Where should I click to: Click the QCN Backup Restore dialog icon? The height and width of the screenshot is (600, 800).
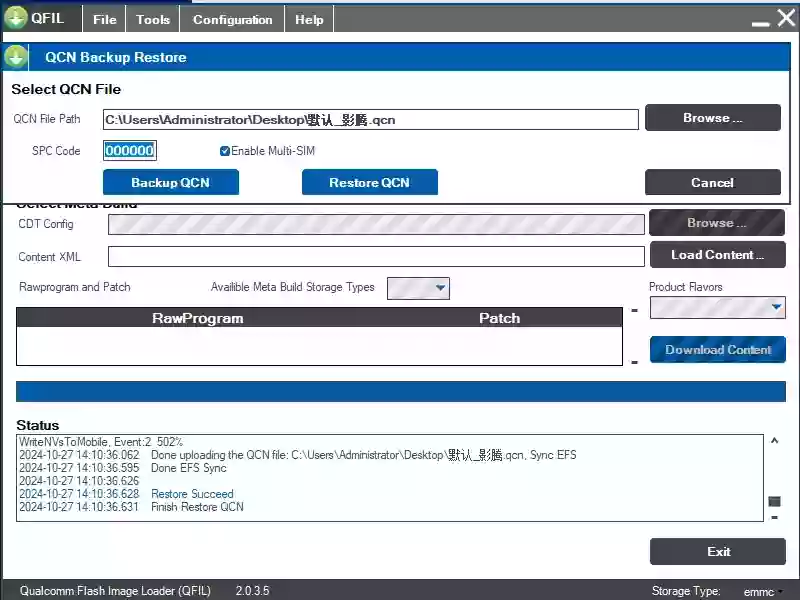pos(16,57)
